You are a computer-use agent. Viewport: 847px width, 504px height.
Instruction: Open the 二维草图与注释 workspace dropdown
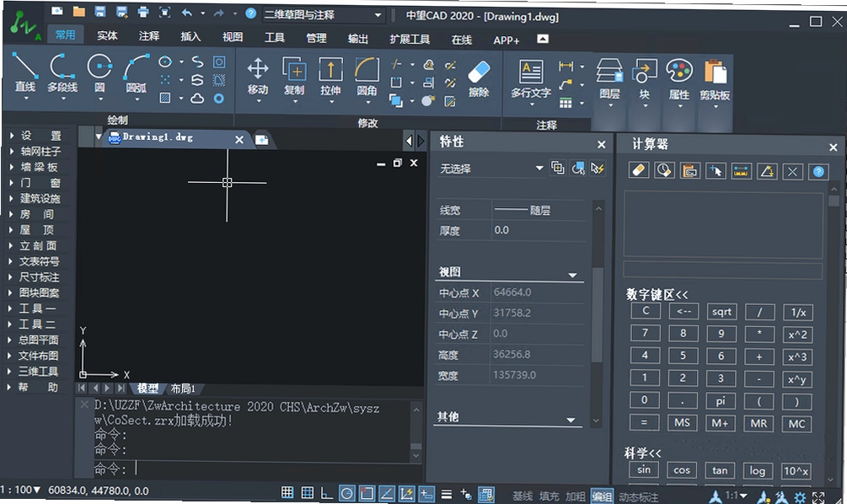coord(324,14)
